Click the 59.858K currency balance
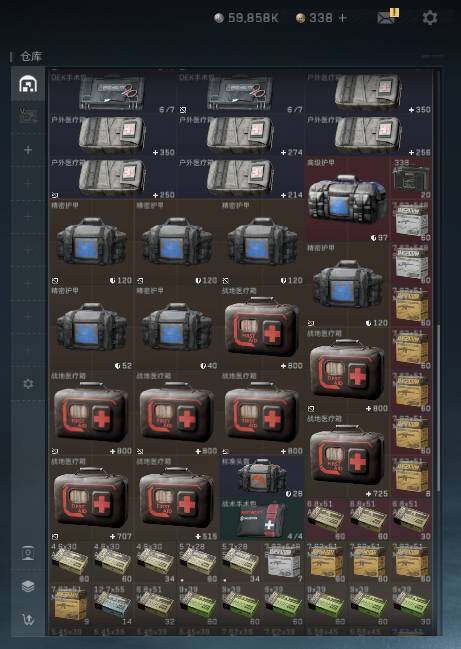Viewport: 461px width, 649px height. tap(246, 18)
